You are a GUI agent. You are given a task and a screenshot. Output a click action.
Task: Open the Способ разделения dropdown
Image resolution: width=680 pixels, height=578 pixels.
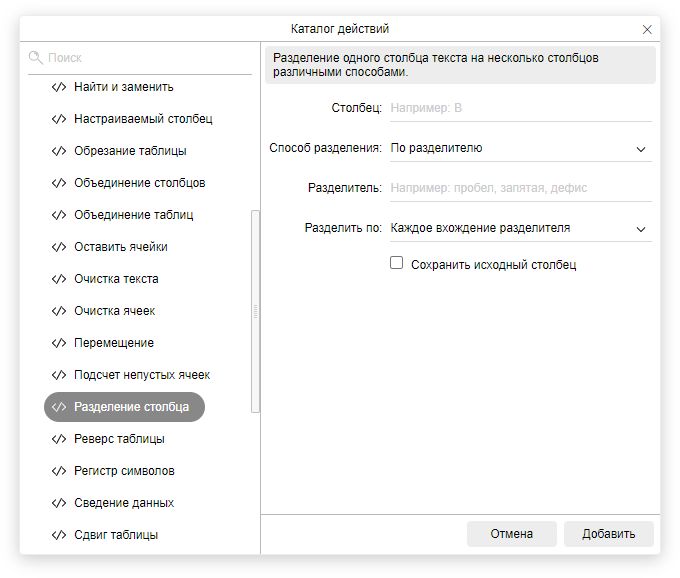pos(520,148)
